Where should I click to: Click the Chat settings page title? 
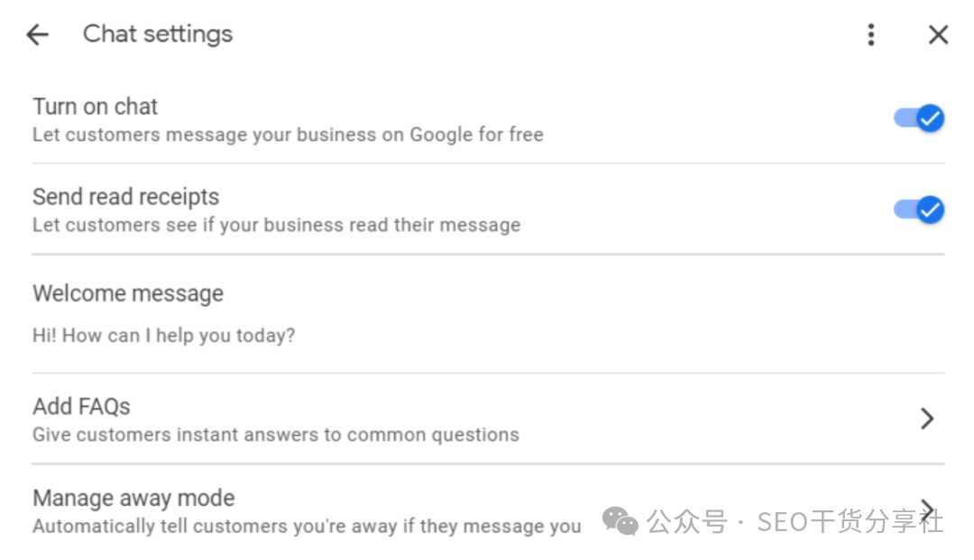158,34
